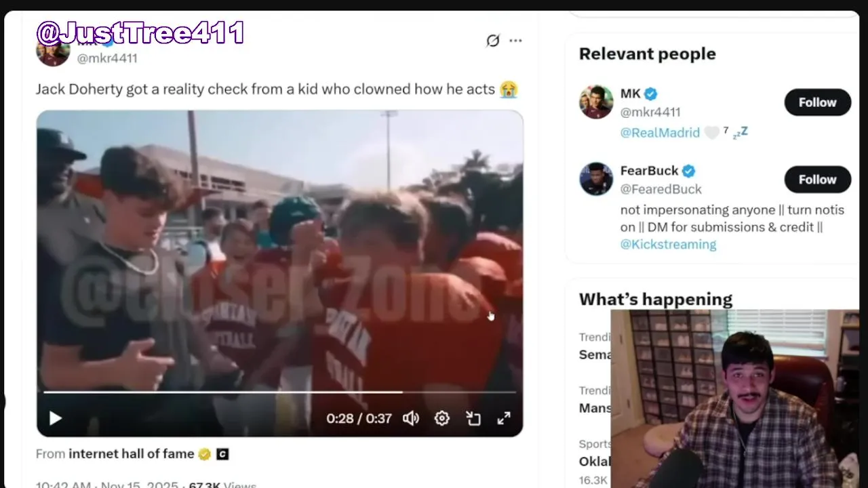
Task: Seek along the video progress bar
Action: [x=279, y=392]
